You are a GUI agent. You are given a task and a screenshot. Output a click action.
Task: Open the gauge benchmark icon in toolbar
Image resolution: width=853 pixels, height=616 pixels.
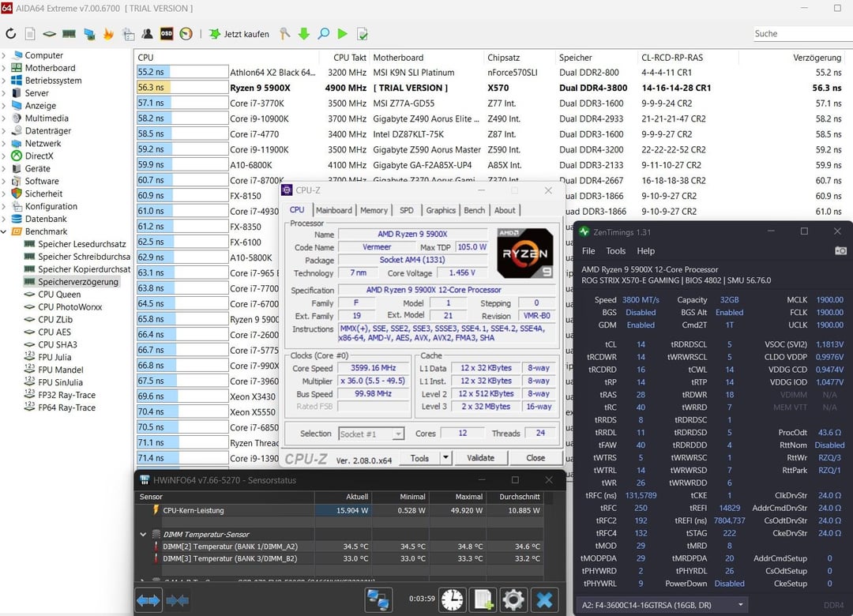[186, 34]
